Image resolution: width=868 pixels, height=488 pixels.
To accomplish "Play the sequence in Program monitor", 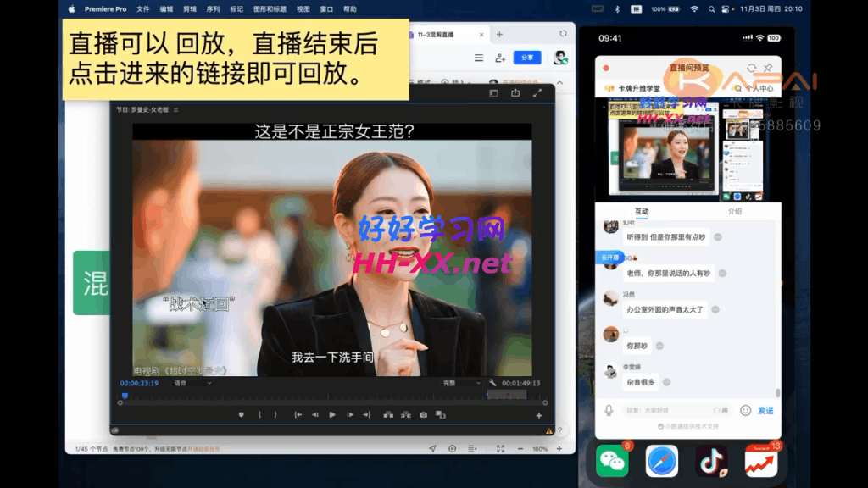I will [x=332, y=415].
